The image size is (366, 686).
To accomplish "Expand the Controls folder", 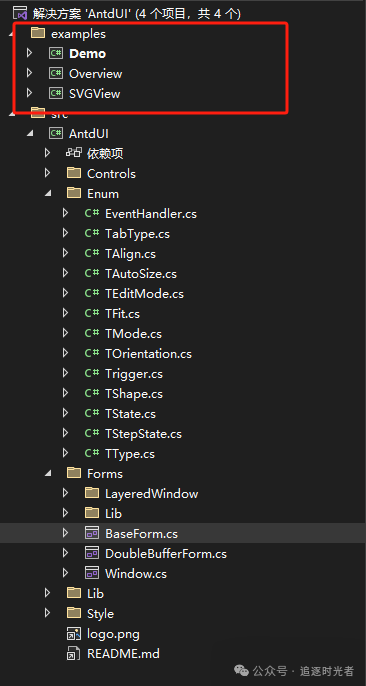I will click(x=47, y=174).
